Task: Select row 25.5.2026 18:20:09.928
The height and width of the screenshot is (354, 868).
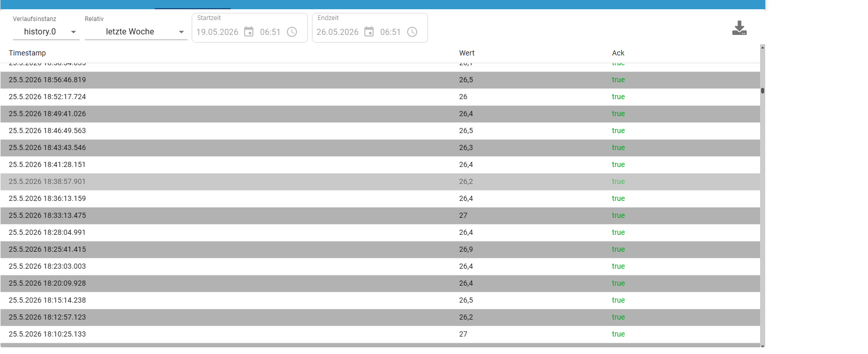Action: [380, 283]
